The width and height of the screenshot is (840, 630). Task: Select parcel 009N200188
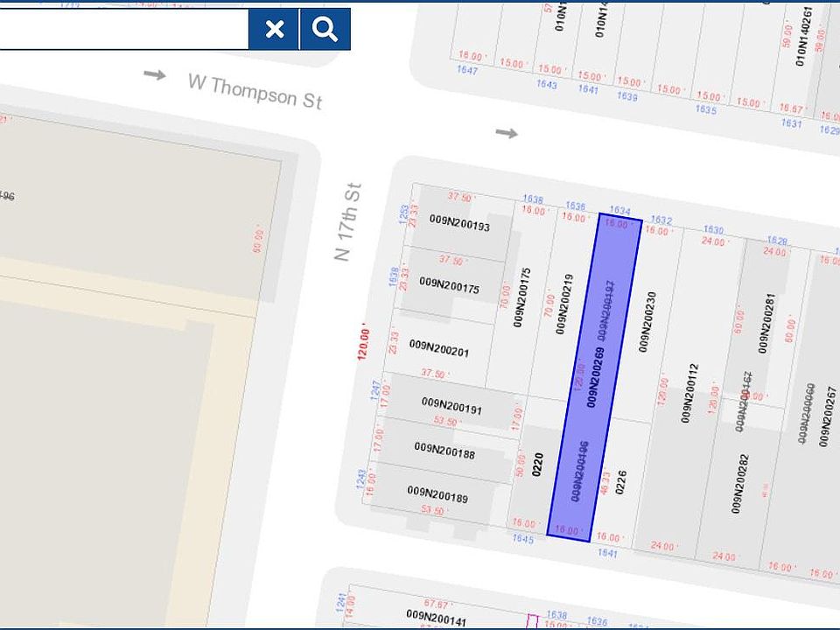click(x=444, y=451)
